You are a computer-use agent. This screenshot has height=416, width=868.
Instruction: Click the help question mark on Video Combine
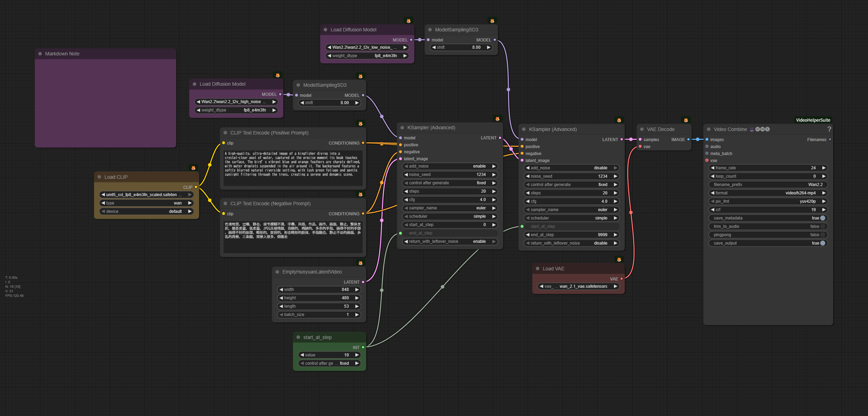point(829,129)
